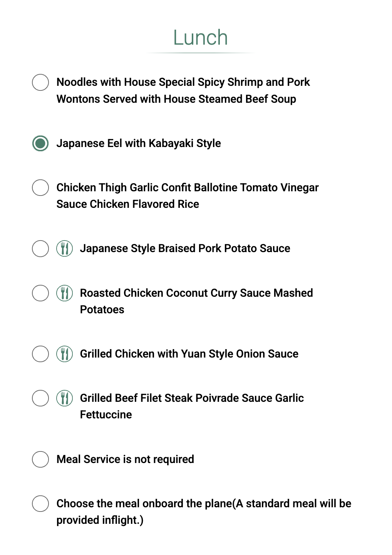
Task: Select the Japanese Style Braised Pork radio button
Action: 40,249
